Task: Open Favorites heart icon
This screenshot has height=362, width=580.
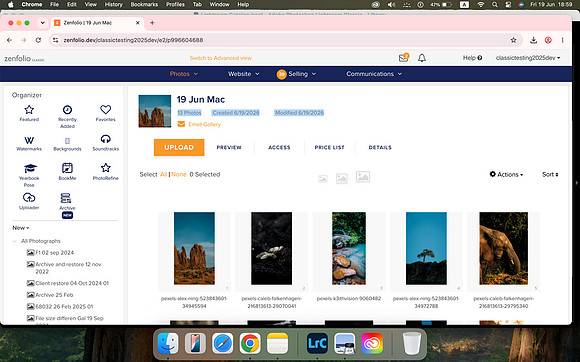Action: coord(105,109)
